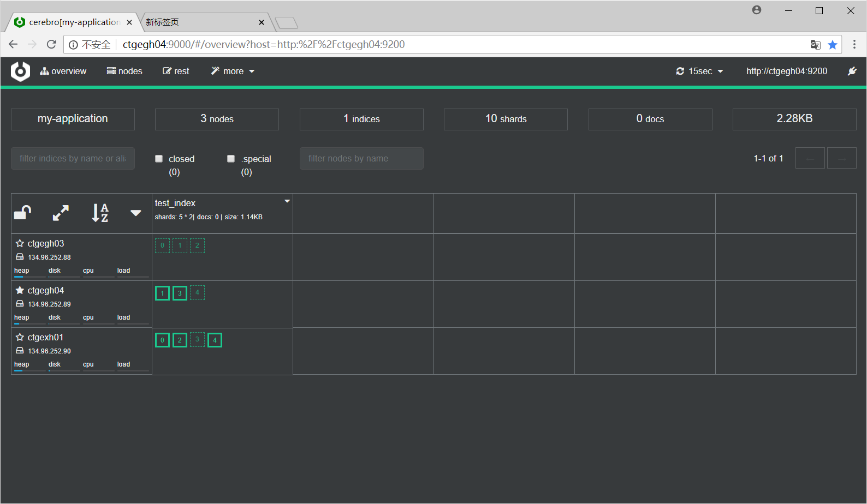Click replica shard 3 on ctgexh01

pyautogui.click(x=197, y=339)
